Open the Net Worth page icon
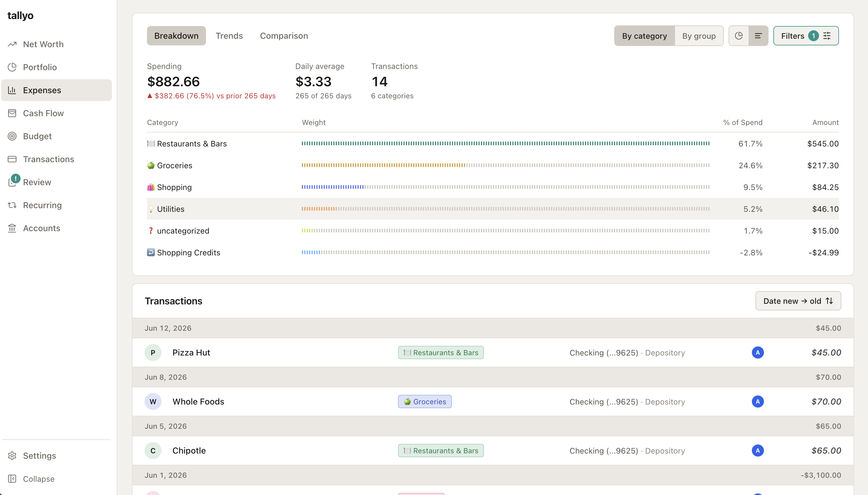The height and width of the screenshot is (495, 868). point(12,44)
